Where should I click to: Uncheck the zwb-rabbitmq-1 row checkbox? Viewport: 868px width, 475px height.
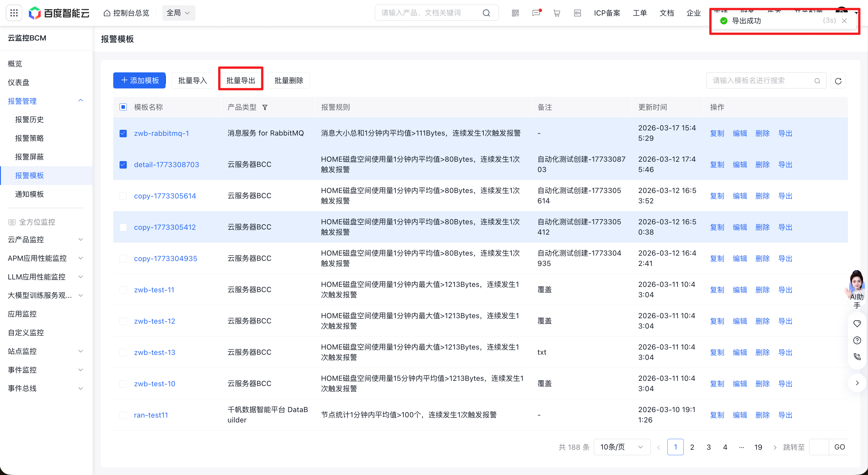point(123,133)
